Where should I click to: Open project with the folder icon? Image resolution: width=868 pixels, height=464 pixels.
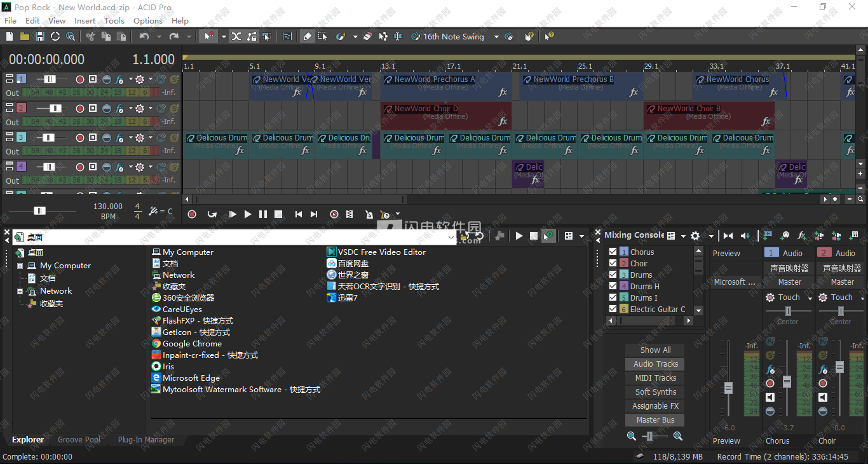[25, 37]
